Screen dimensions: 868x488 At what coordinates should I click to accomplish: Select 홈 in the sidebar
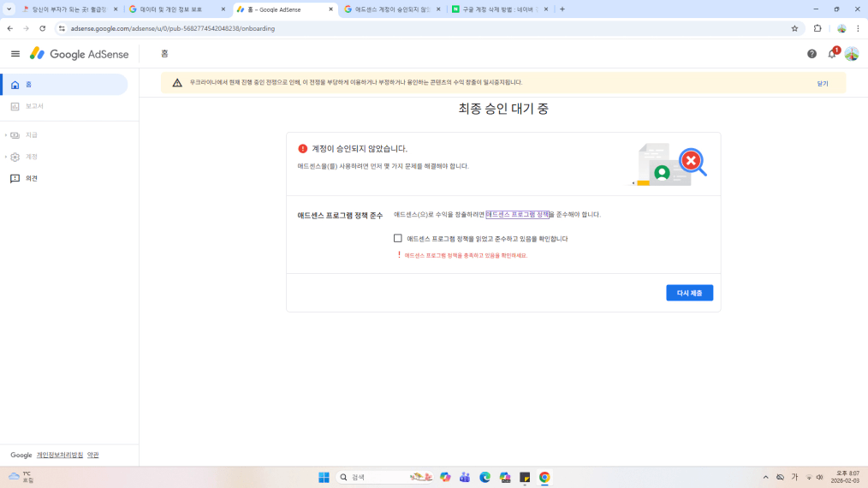pyautogui.click(x=64, y=85)
